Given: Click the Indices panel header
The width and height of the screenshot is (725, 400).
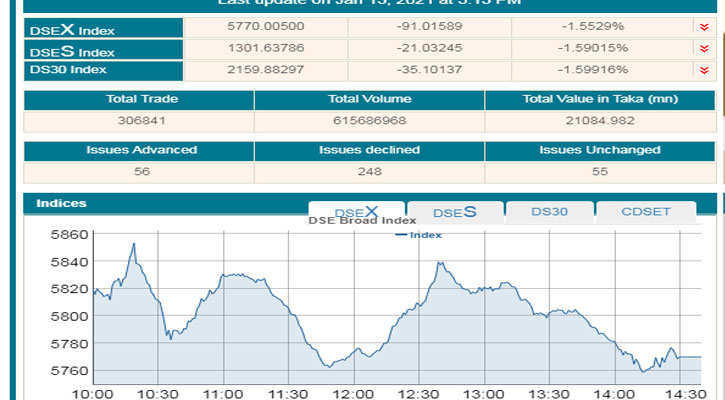Looking at the screenshot, I should coord(62,203).
